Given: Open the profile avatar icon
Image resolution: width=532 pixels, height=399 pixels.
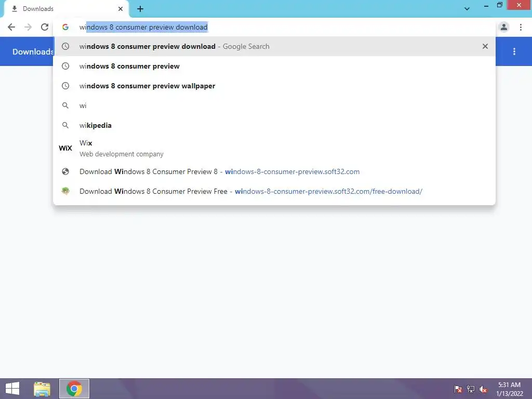Looking at the screenshot, I should pyautogui.click(x=504, y=27).
